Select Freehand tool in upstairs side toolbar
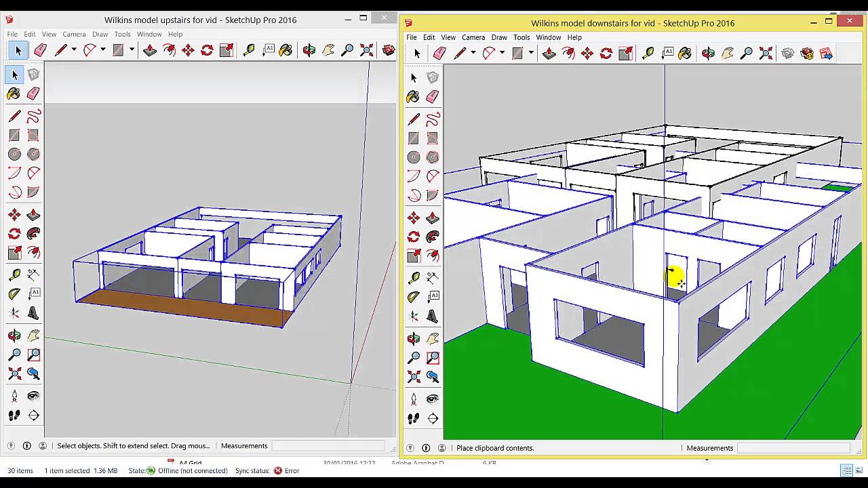Screen dimensions: 868x488 [x=33, y=117]
